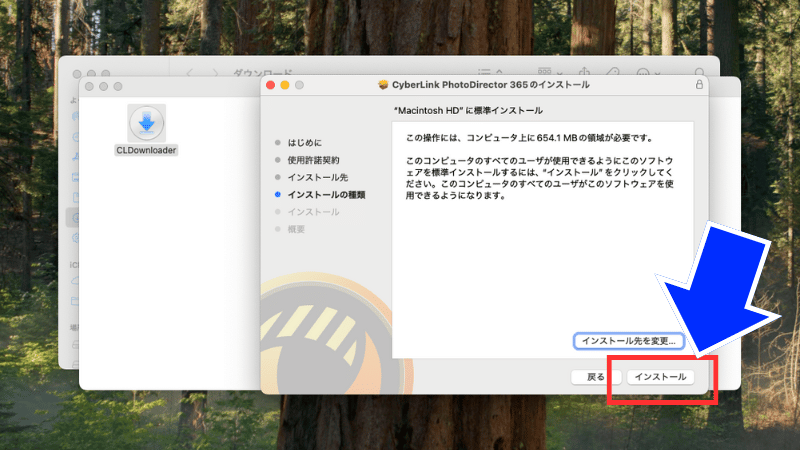This screenshot has height=450, width=800.
Task: Select the インストール先 step in the sidebar
Action: coord(317,177)
